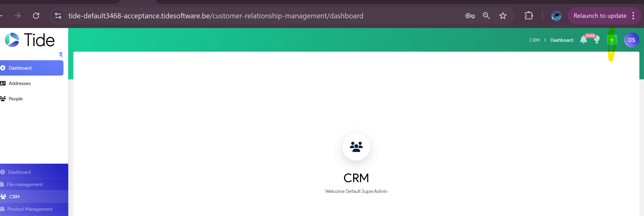Reload the browser page

(x=36, y=16)
